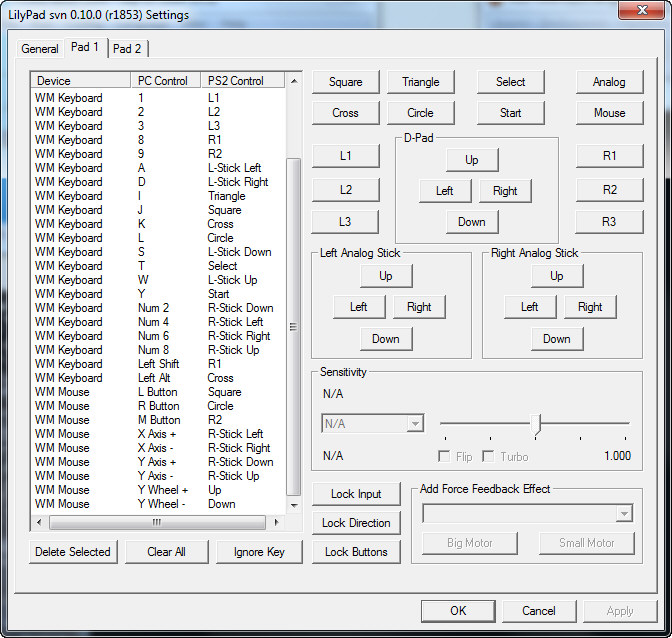Click Delete Selected button
The image size is (672, 638).
pos(73,552)
